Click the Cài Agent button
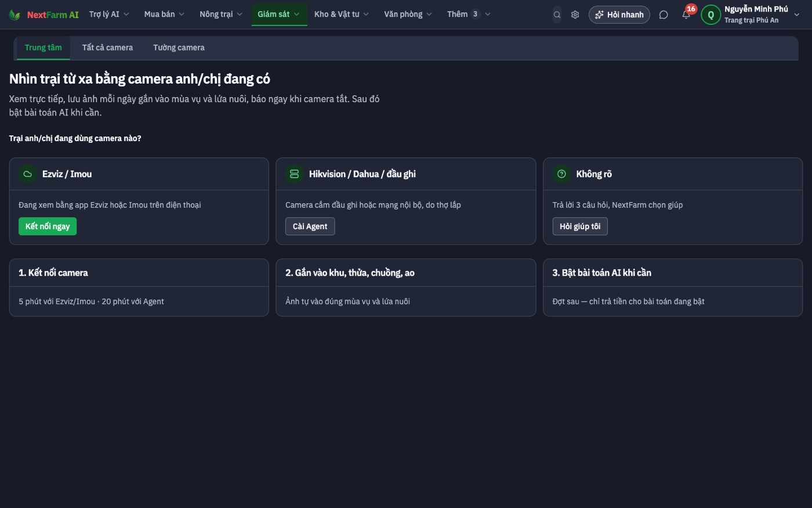Image resolution: width=812 pixels, height=508 pixels. point(310,226)
